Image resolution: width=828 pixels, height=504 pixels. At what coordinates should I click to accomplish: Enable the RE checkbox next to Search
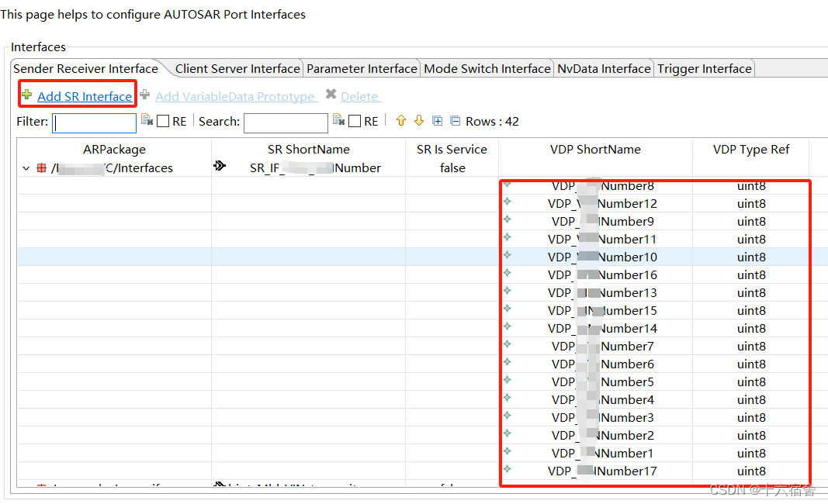pos(355,122)
